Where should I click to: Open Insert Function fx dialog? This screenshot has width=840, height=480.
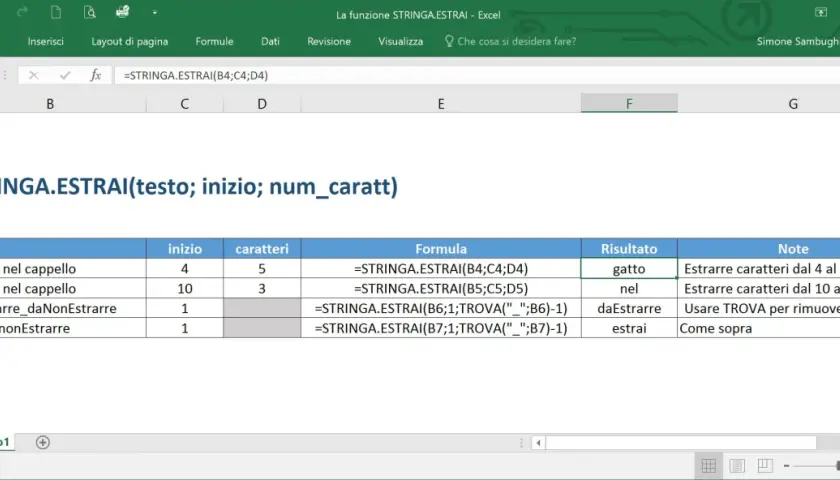pos(96,75)
